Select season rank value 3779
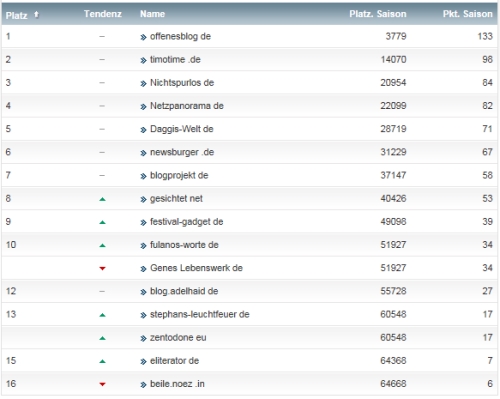Image resolution: width=500 pixels, height=399 pixels. click(x=396, y=36)
